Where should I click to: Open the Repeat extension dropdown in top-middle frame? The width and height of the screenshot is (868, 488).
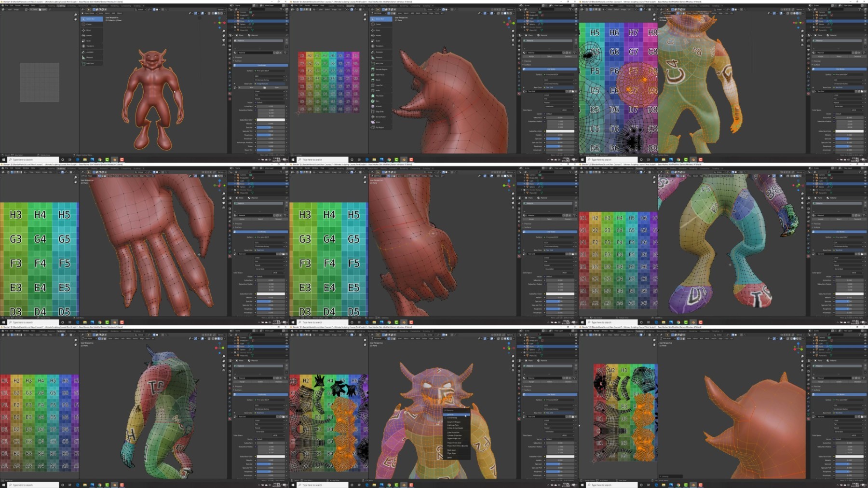coord(559,102)
